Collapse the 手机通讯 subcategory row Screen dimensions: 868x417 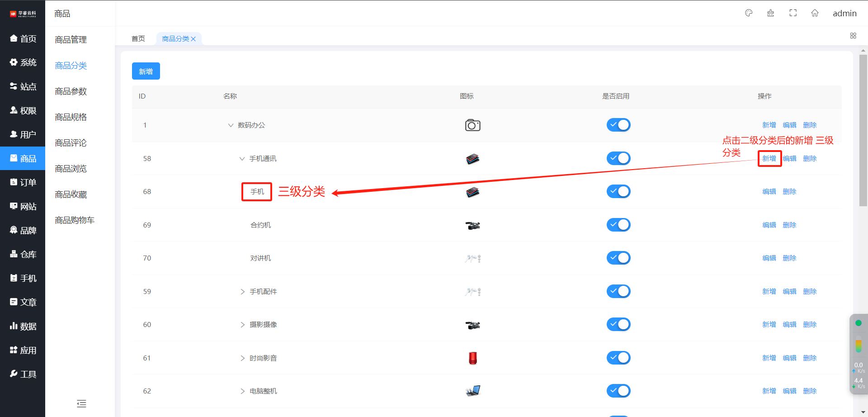tap(242, 159)
